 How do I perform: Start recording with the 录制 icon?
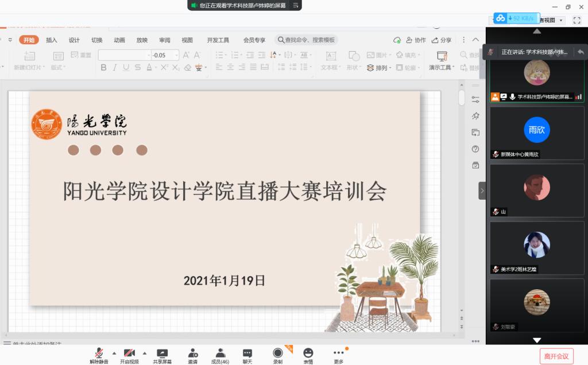pos(278,354)
